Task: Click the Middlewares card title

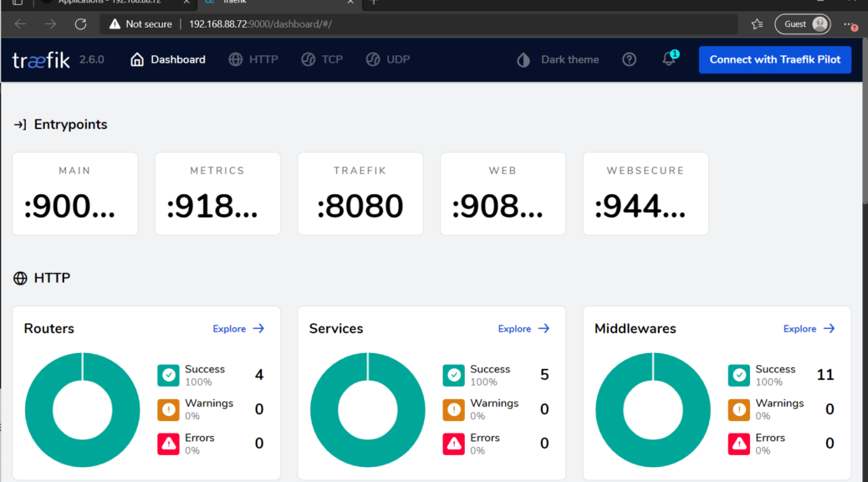Action: [636, 329]
